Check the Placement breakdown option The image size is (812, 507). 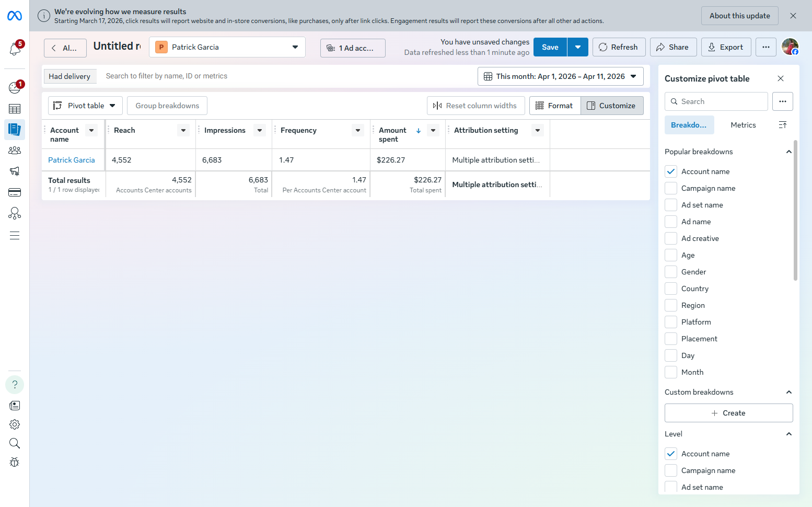coord(671,339)
